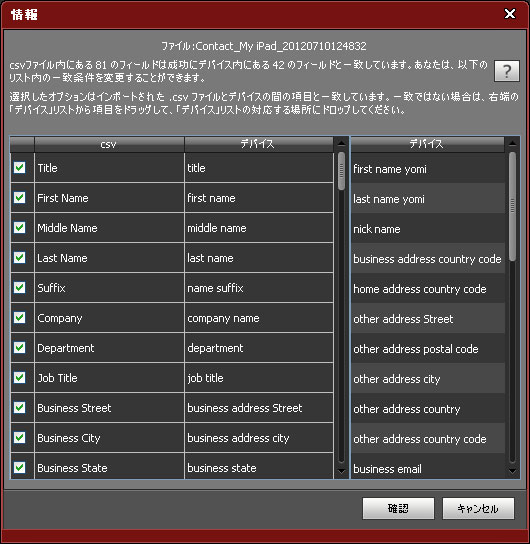Uncheck the Business Street row checkbox
This screenshot has width=530, height=544.
[19, 408]
